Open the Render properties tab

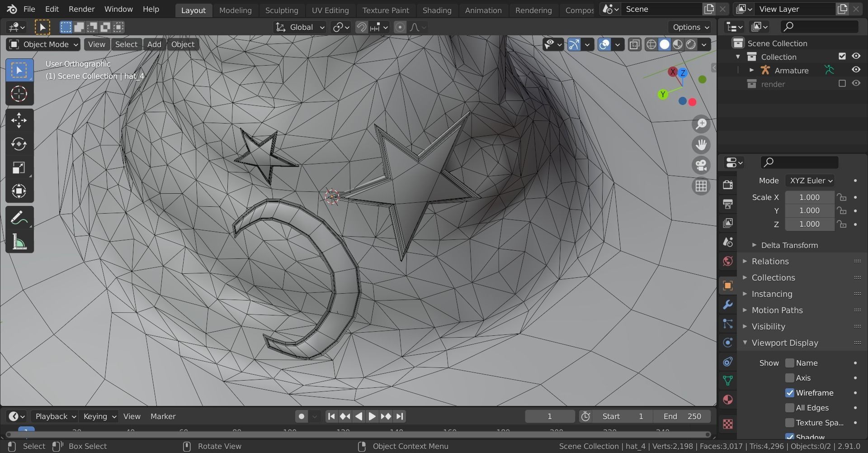click(728, 185)
